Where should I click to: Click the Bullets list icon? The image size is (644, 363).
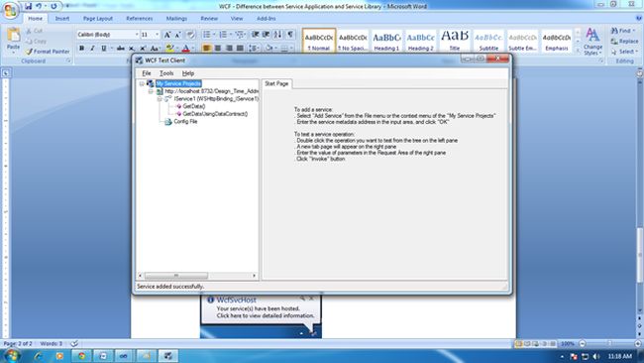[207, 35]
